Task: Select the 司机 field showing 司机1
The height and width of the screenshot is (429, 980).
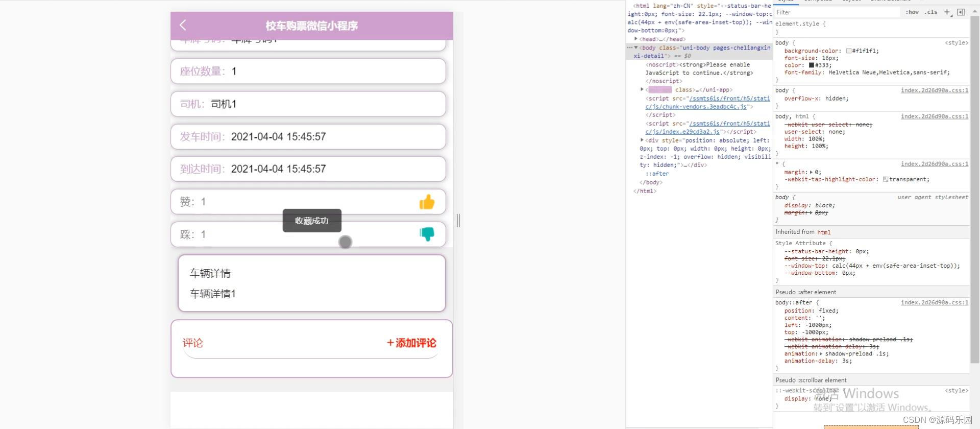Action: tap(308, 104)
